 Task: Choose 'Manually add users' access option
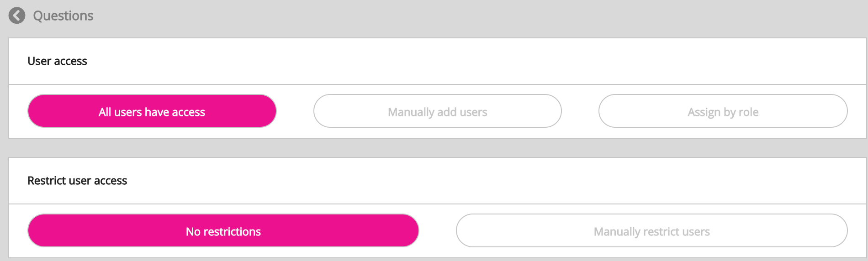tap(437, 111)
